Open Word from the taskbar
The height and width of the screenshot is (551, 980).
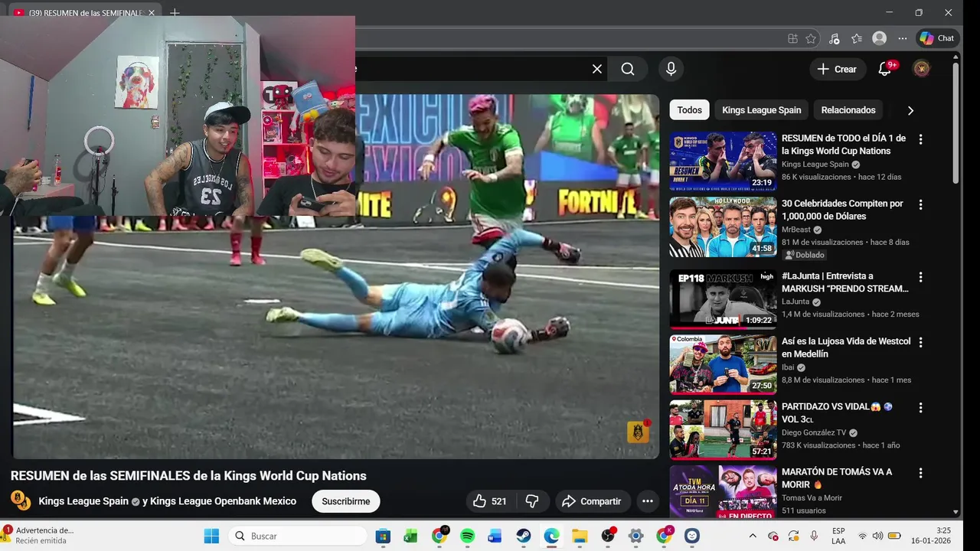[x=495, y=536]
